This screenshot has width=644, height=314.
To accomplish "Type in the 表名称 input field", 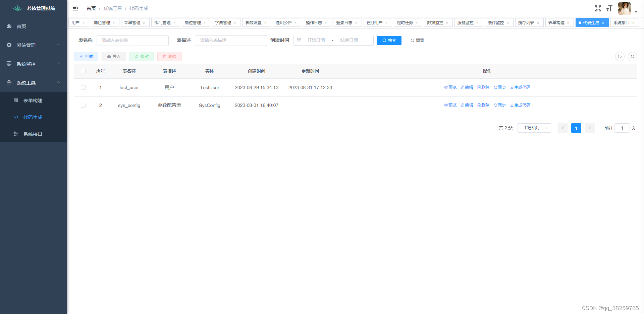I will (132, 40).
